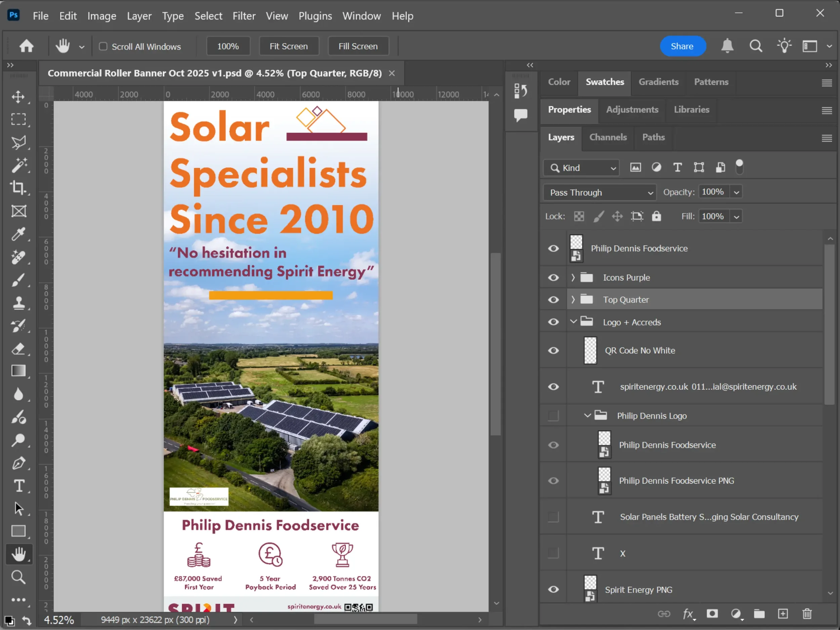Screen dimensions: 840x630
Task: Select the Pen tool
Action: (18, 463)
